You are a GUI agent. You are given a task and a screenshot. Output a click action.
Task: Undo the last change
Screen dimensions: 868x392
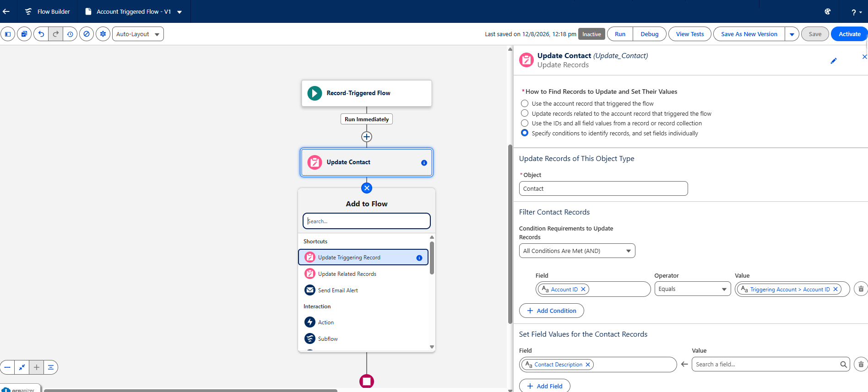(x=41, y=34)
